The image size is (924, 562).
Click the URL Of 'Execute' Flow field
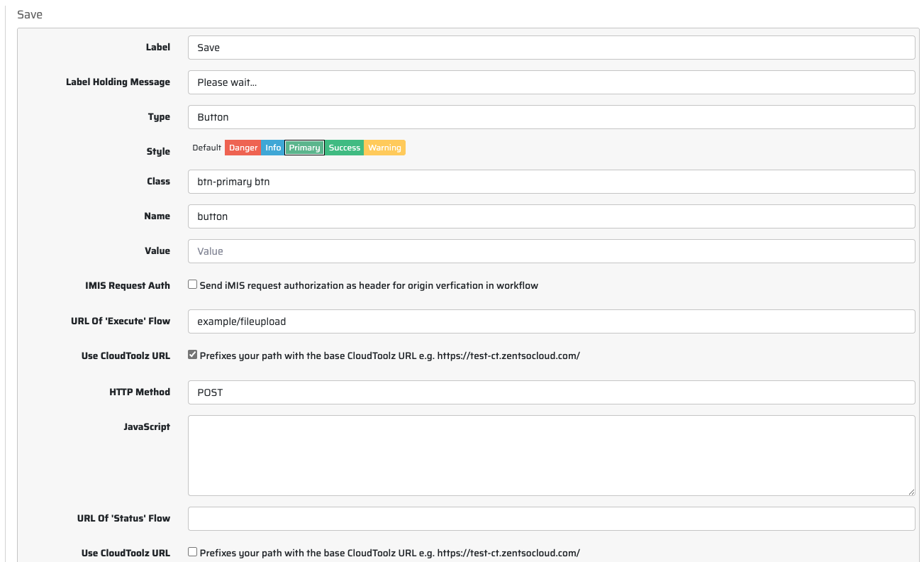pyautogui.click(x=551, y=321)
